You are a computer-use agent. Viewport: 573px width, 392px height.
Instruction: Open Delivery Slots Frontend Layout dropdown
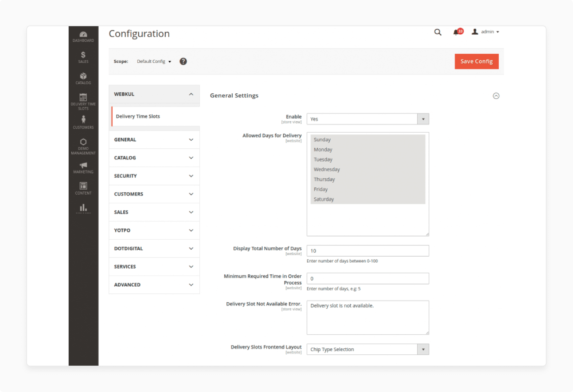(x=368, y=349)
